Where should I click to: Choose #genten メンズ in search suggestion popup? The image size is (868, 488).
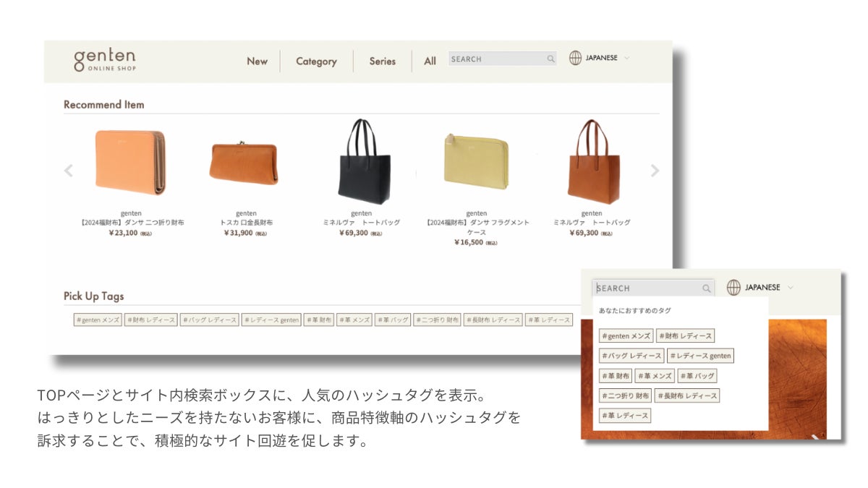[x=626, y=336]
